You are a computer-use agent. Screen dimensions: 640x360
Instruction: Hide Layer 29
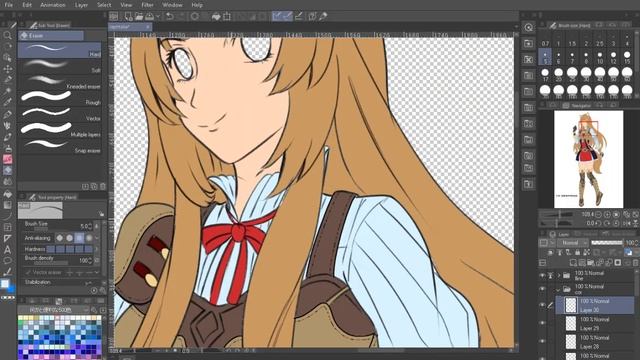pos(542,323)
